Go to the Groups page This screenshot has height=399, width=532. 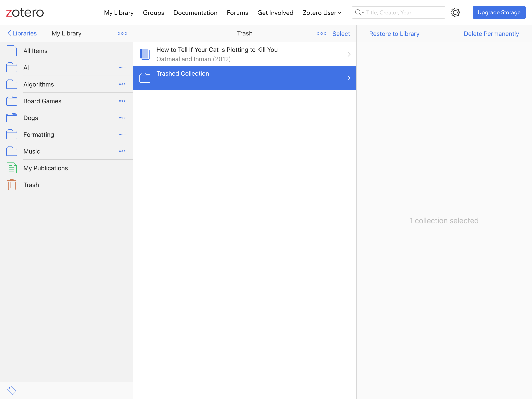click(x=153, y=12)
